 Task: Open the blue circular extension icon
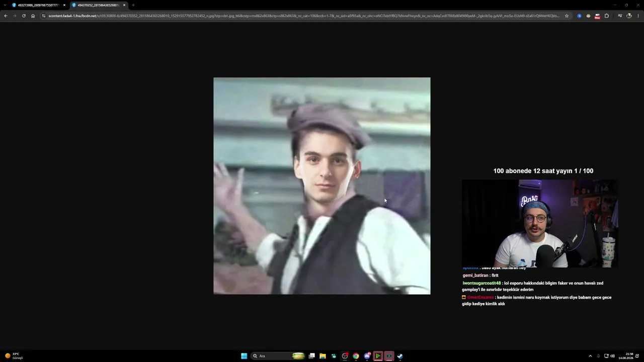pyautogui.click(x=579, y=16)
